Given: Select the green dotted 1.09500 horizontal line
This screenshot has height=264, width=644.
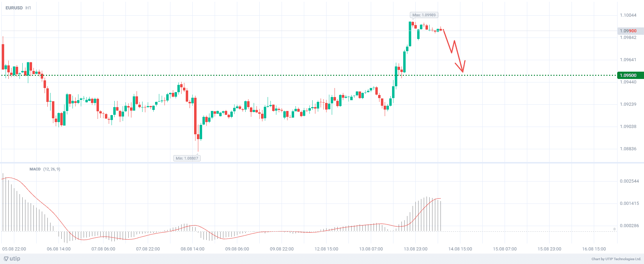Looking at the screenshot, I should [x=244, y=75].
